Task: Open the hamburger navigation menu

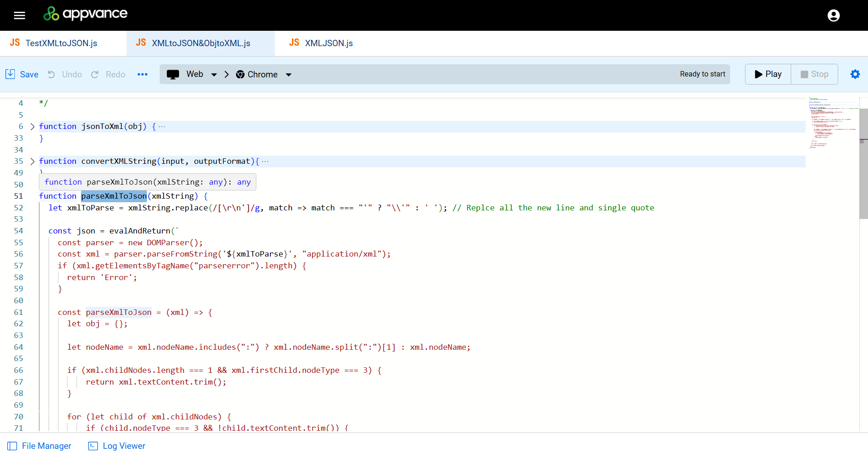Action: pyautogui.click(x=19, y=15)
